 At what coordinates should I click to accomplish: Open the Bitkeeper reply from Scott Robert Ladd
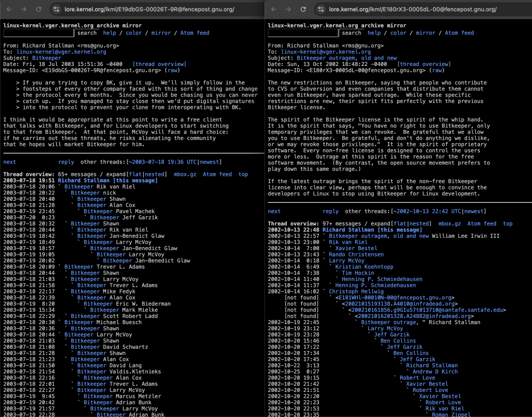point(85,316)
